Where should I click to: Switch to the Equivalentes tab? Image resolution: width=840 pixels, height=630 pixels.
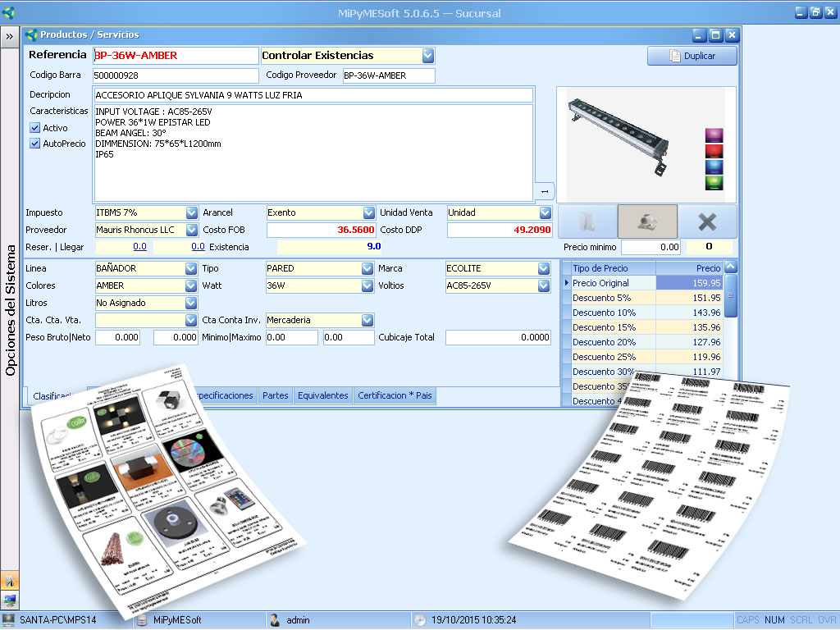click(323, 395)
